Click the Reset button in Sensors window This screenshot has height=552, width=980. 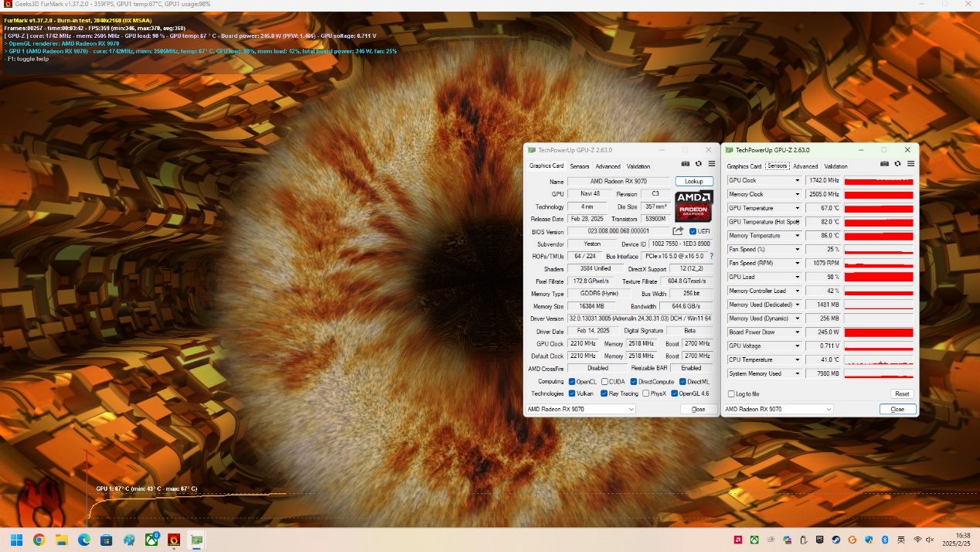click(902, 394)
